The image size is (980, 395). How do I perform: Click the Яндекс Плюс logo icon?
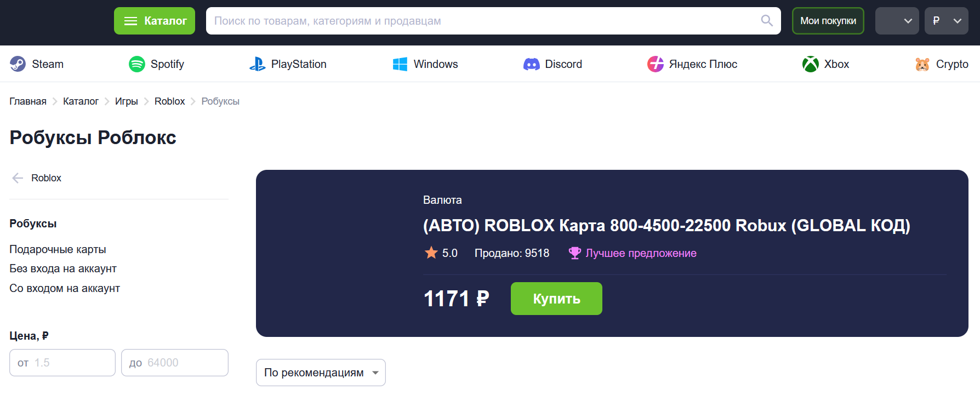point(656,64)
